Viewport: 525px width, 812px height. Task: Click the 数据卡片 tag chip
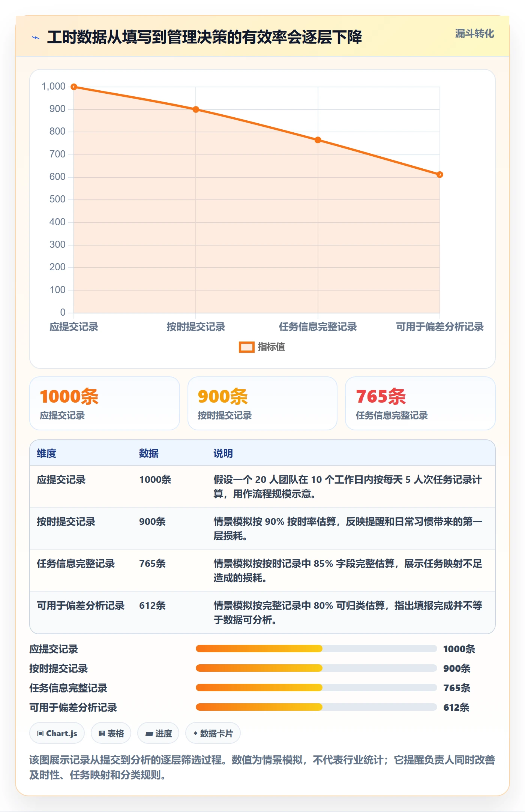[213, 733]
